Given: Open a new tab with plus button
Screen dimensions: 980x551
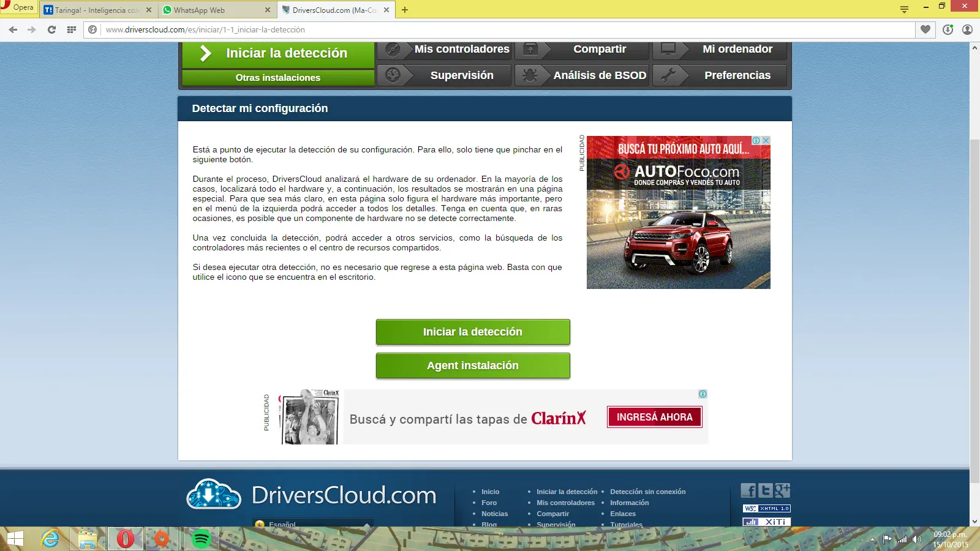Looking at the screenshot, I should click(x=405, y=10).
